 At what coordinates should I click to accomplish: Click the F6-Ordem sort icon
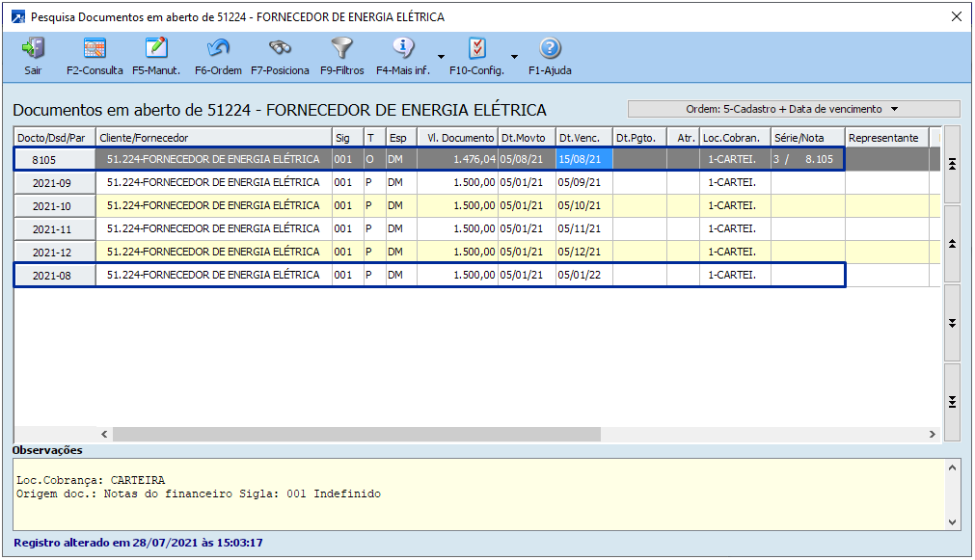point(218,48)
